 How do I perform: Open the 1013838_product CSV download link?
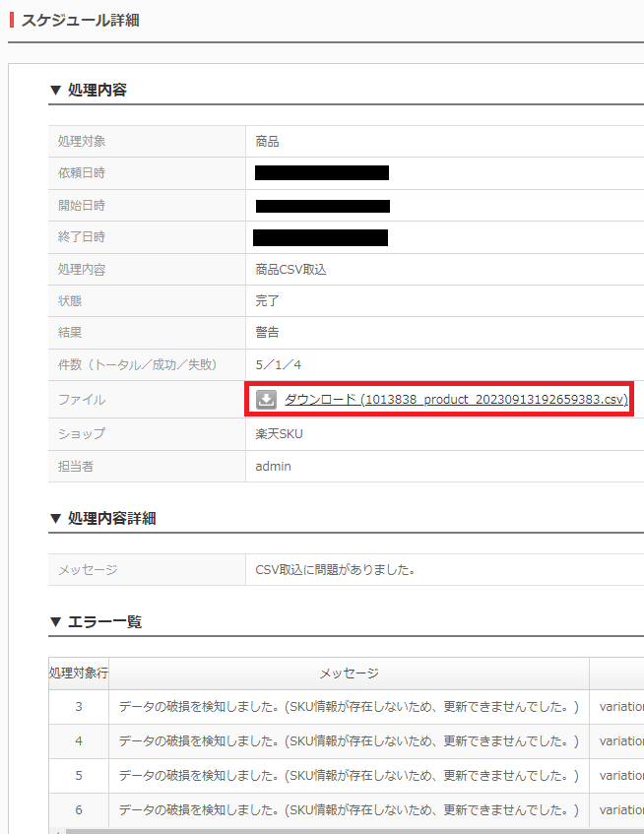coord(456,399)
